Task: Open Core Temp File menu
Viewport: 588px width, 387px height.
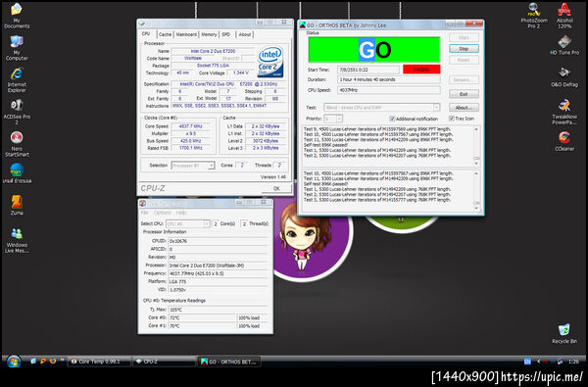Action: [x=144, y=213]
